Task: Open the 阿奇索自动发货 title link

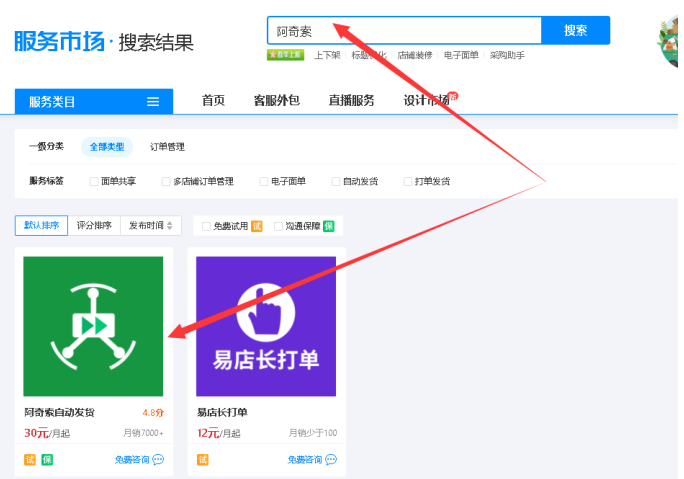Action: (59, 412)
